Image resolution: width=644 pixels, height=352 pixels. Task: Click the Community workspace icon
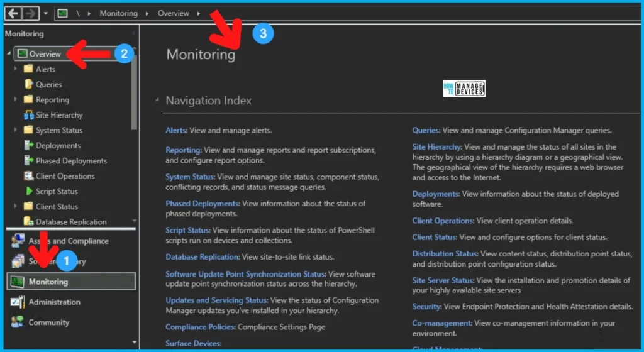(x=17, y=322)
